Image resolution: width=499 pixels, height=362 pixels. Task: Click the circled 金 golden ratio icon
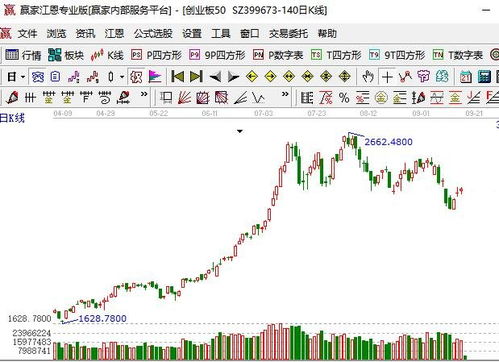click(381, 98)
